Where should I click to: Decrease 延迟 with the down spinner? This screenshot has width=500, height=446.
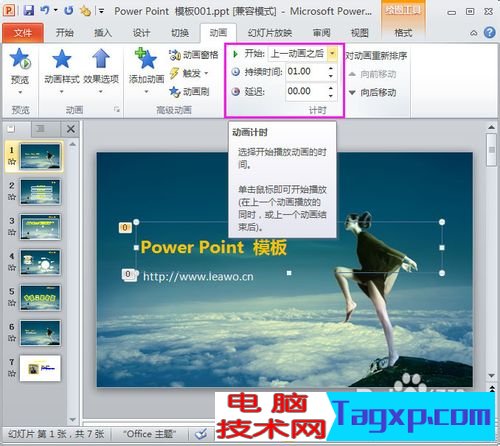(x=331, y=96)
